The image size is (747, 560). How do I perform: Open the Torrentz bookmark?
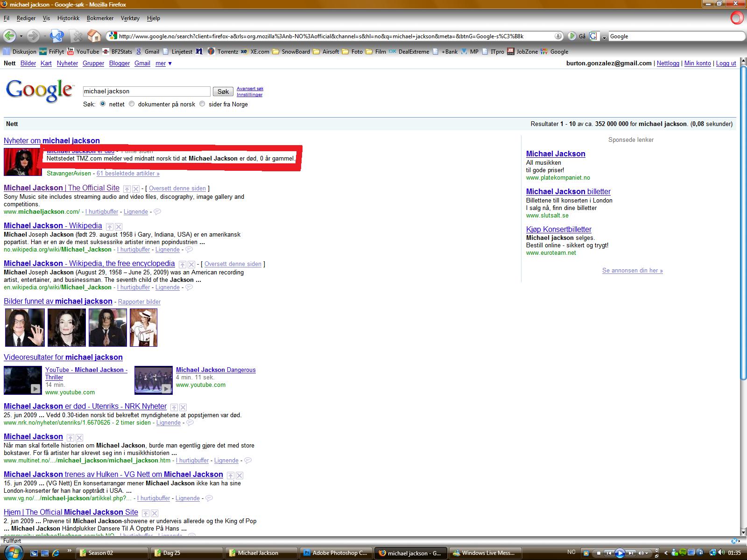tap(223, 51)
